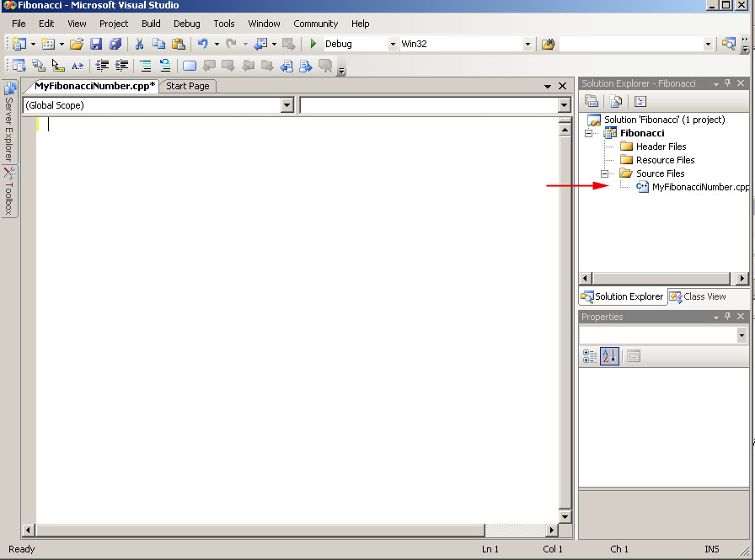Collapse the Fibonacci project node
The image size is (755, 560).
[588, 133]
